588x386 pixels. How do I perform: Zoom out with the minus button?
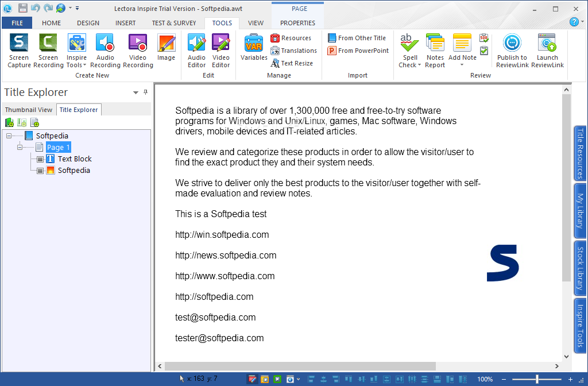point(504,379)
